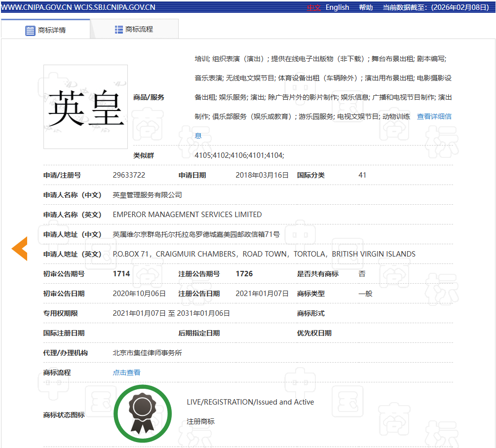Switch to the 商标详情 tab
The height and width of the screenshot is (448, 496).
45,30
